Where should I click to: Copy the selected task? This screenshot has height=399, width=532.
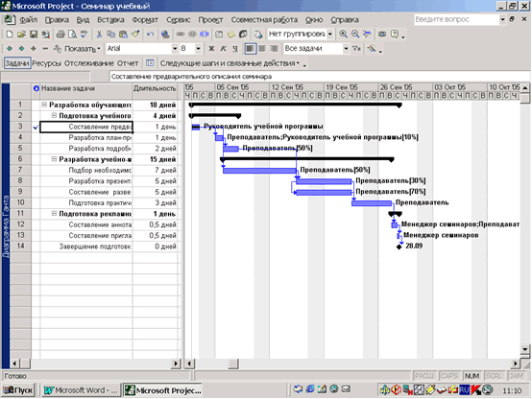[111, 34]
